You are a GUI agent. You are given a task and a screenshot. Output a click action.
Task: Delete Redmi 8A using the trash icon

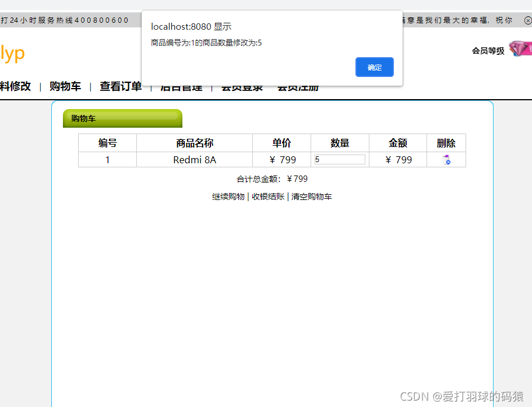click(x=446, y=159)
